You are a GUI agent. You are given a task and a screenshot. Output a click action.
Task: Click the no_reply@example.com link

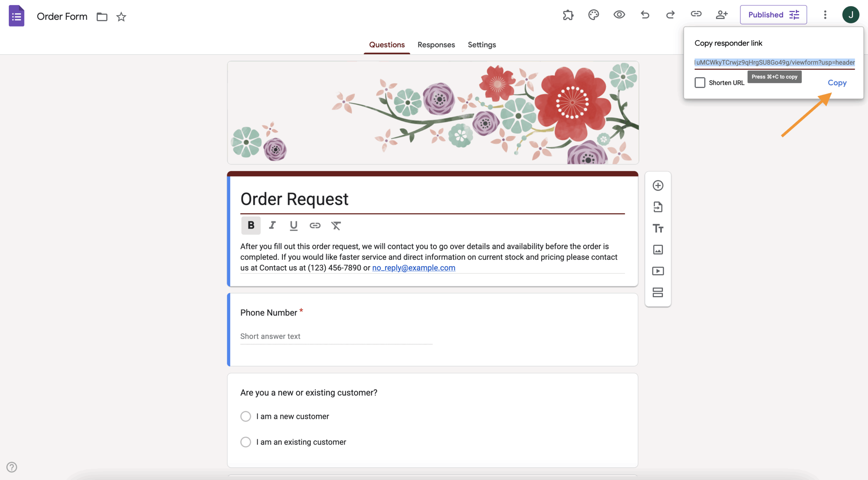[414, 268]
